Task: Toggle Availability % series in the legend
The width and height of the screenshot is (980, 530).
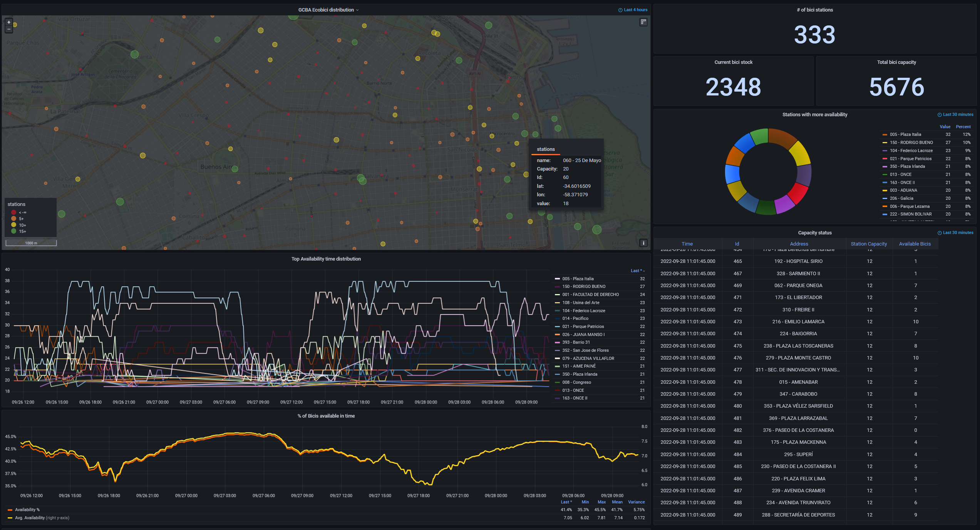Action: (27, 510)
